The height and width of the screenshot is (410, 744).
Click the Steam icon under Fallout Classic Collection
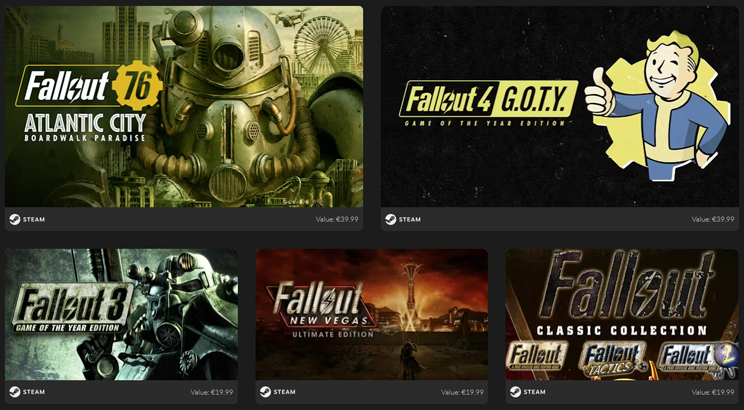(x=515, y=392)
